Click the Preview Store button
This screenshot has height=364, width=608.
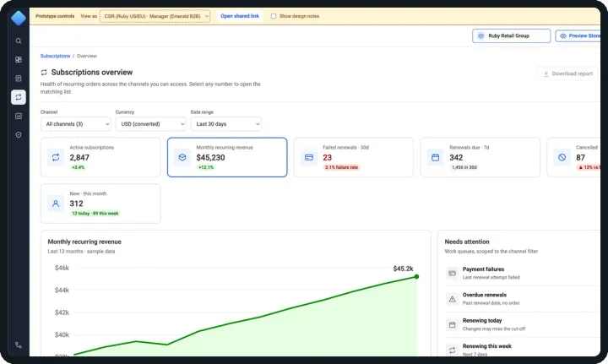[578, 35]
